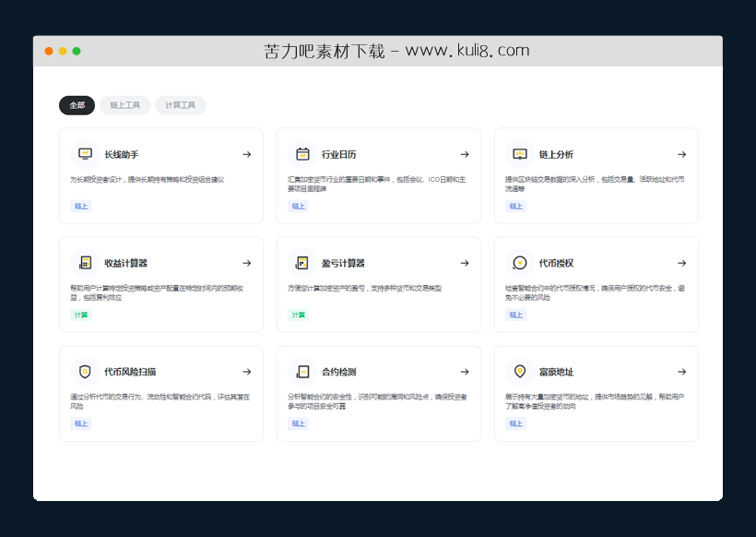The width and height of the screenshot is (756, 537).
Task: Click the 代币授权 shield icon
Action: coord(521,262)
